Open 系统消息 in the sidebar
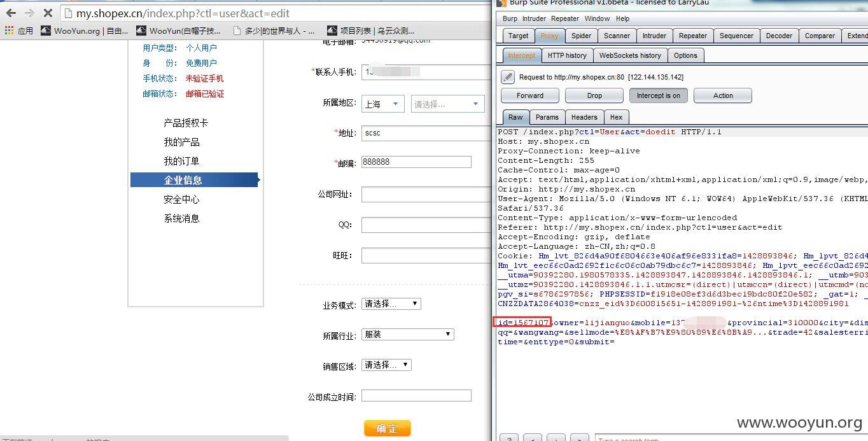 point(181,218)
